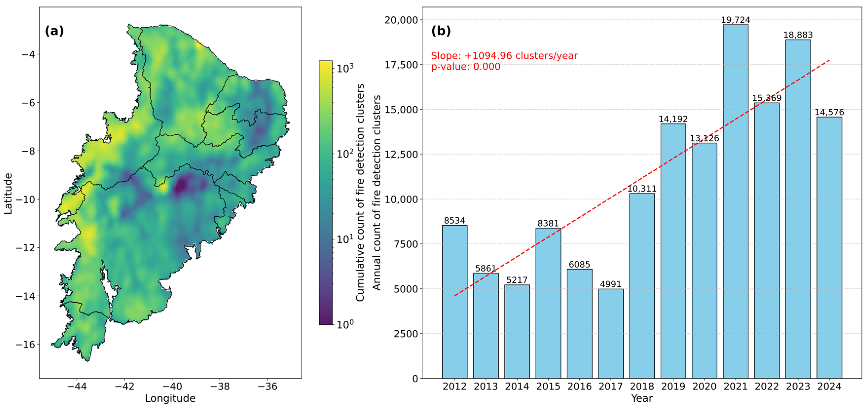The width and height of the screenshot is (868, 406).
Task: Click the Cumulative count colorbar label
Action: coord(360,193)
